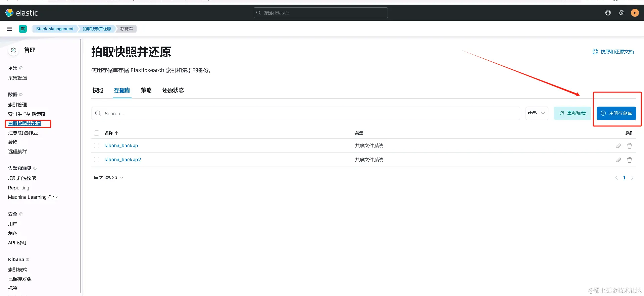
Task: Open the newsfeed icon in header
Action: coord(622,13)
